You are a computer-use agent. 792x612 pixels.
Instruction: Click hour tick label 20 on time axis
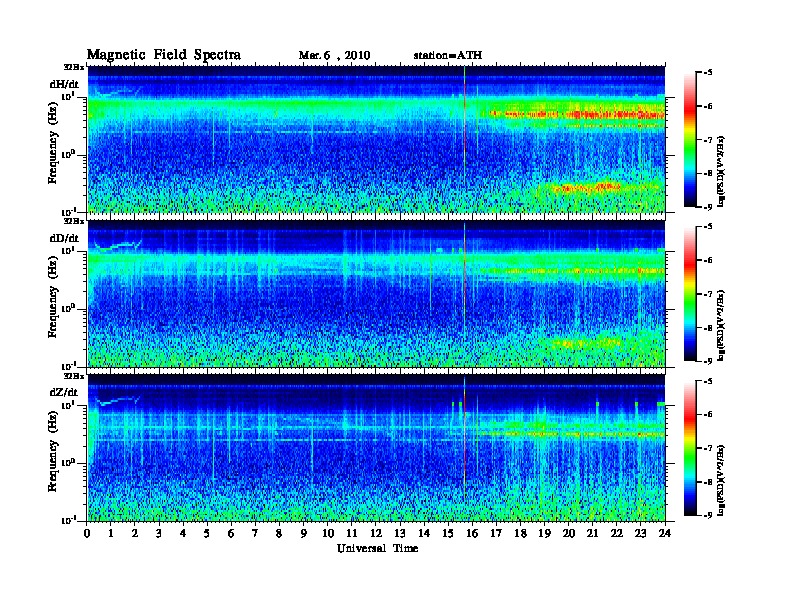tap(568, 533)
